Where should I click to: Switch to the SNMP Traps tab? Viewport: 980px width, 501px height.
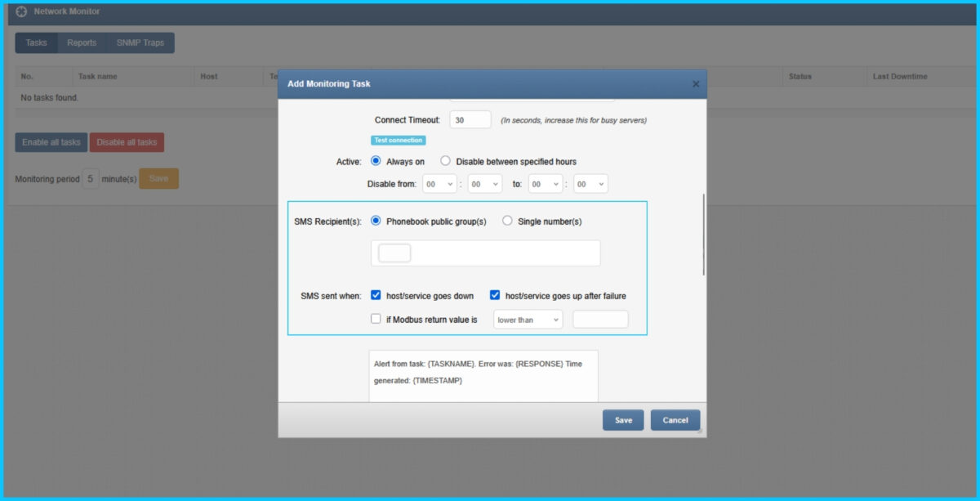point(140,43)
